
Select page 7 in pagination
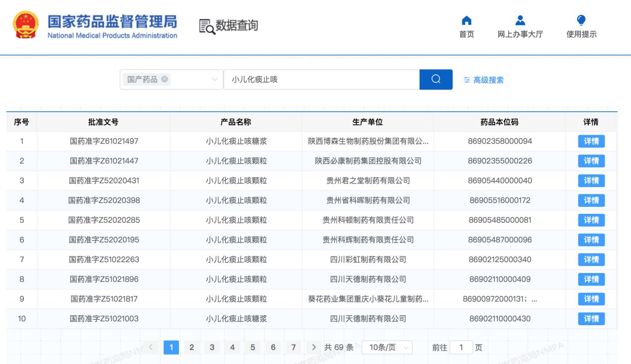point(293,347)
